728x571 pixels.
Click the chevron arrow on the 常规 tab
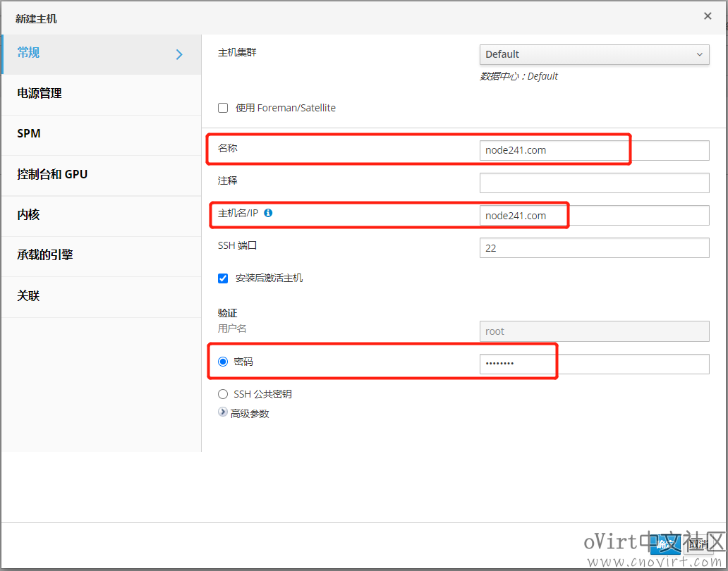pos(179,55)
